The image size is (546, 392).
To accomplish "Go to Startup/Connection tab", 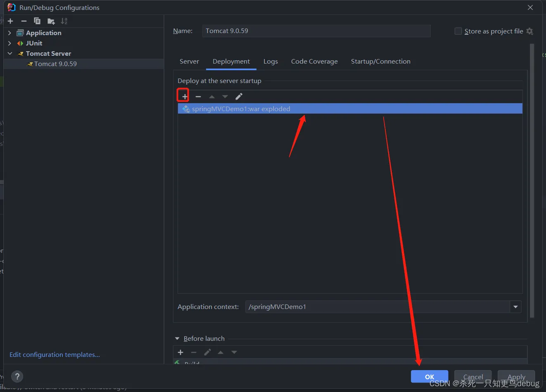I will pyautogui.click(x=381, y=62).
